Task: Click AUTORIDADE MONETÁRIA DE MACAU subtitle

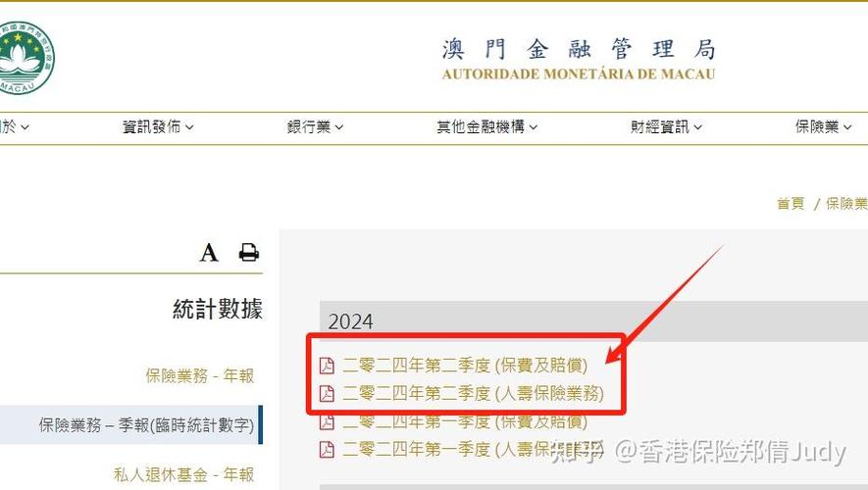Action: click(579, 74)
